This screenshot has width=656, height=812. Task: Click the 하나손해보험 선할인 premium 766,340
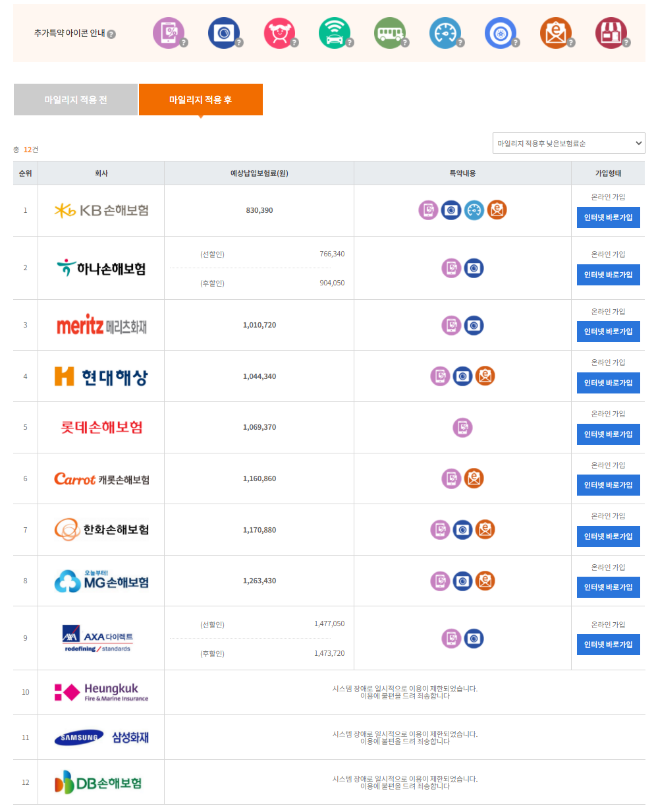coord(332,254)
